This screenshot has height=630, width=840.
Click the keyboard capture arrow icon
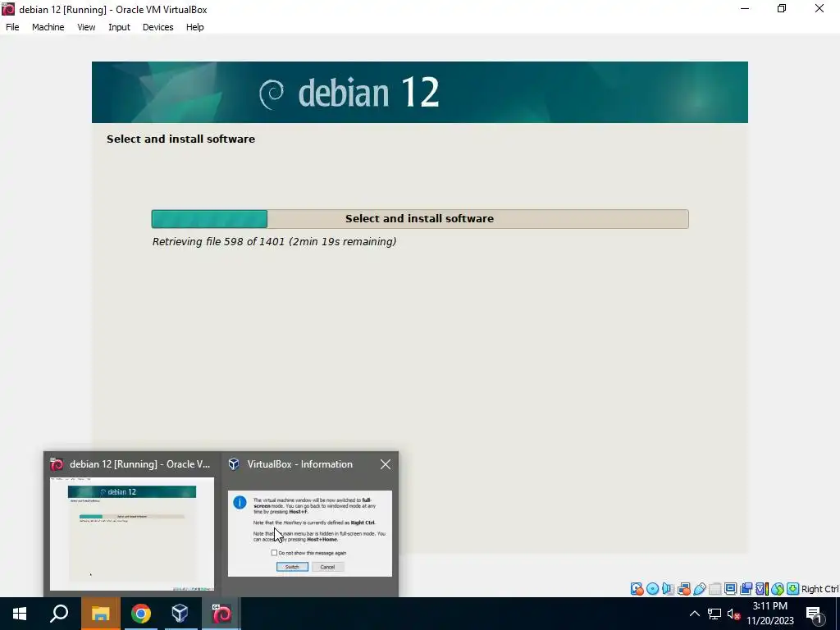(x=793, y=589)
